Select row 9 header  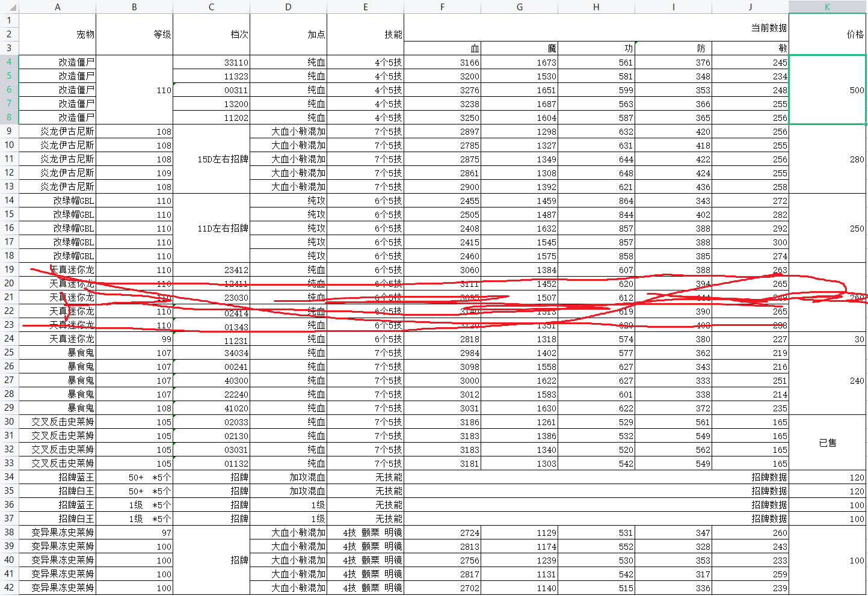[9, 131]
